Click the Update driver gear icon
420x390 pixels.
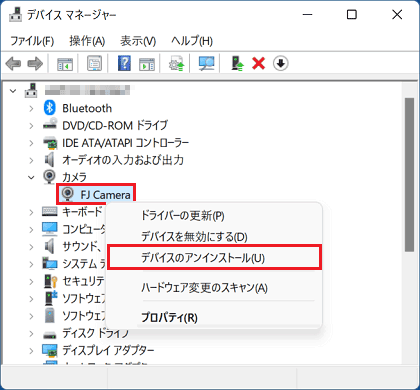click(x=176, y=63)
